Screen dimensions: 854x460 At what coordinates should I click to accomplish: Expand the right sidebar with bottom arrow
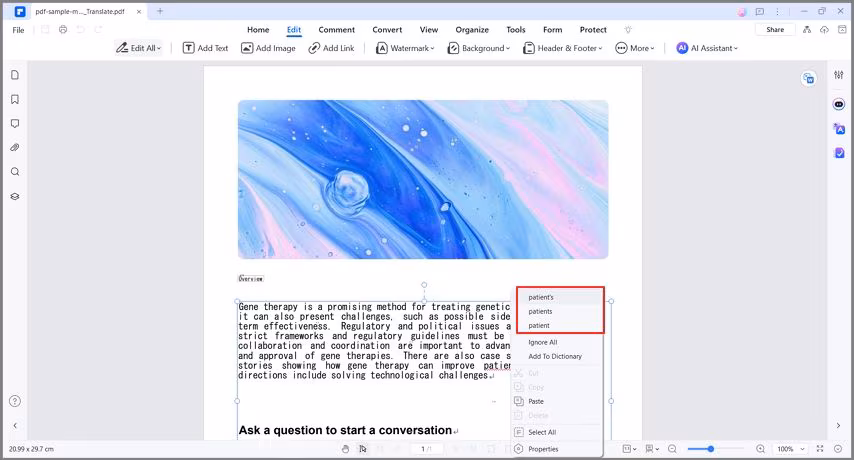coord(839,426)
